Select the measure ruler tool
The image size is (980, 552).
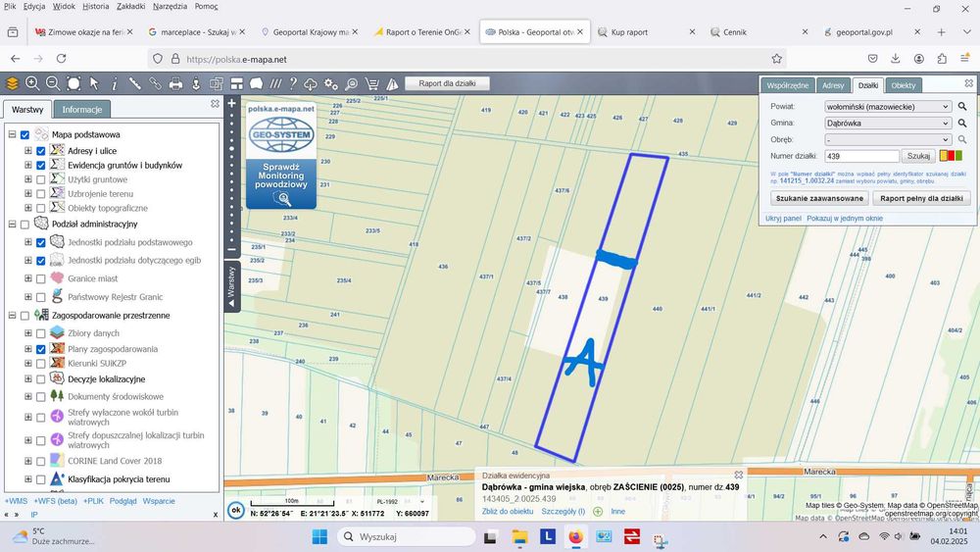tap(135, 83)
